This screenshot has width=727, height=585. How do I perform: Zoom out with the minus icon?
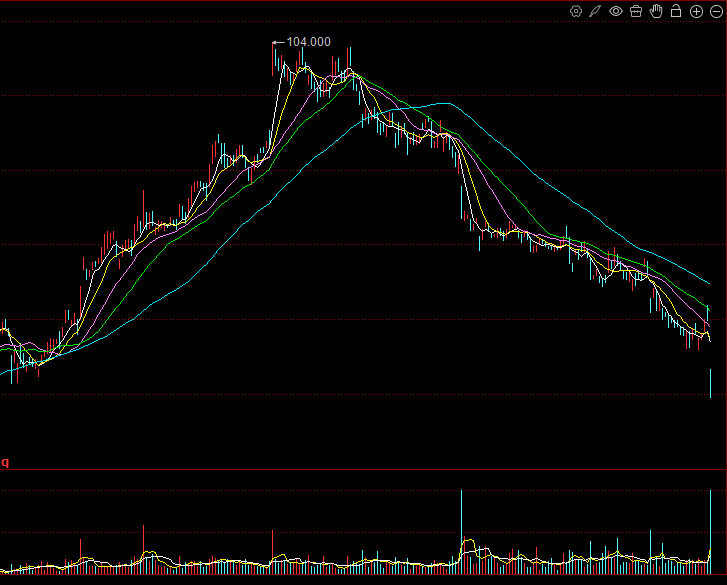coord(715,11)
